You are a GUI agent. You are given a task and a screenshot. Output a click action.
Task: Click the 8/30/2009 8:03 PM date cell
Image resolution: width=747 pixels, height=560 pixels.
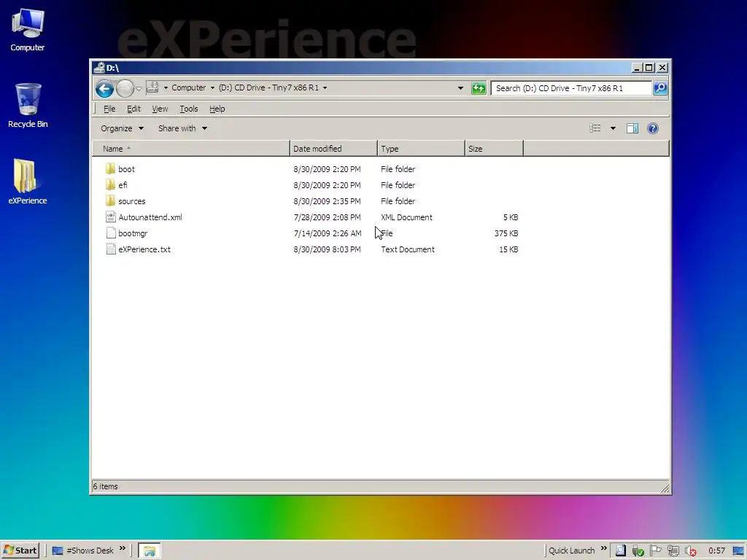click(x=327, y=249)
